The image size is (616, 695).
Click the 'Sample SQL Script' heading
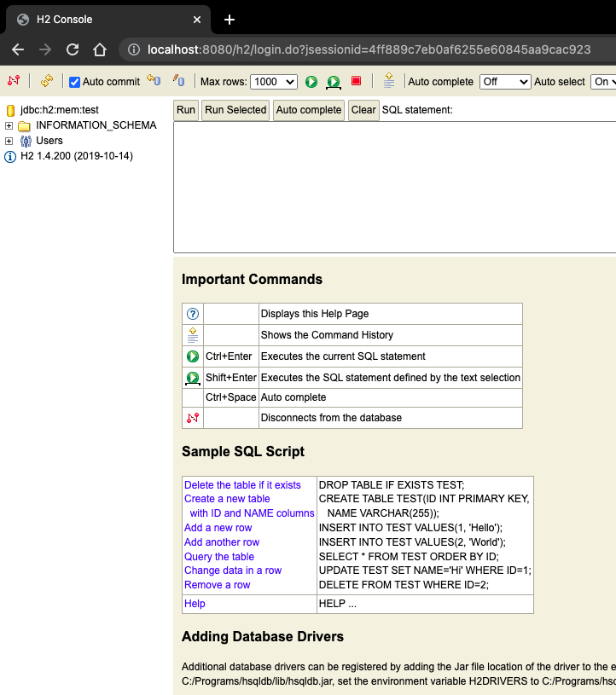tap(243, 451)
